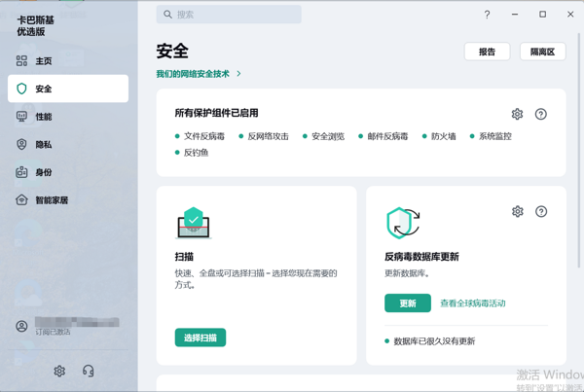Click the 报告 button
Image resolution: width=584 pixels, height=392 pixels.
[487, 52]
